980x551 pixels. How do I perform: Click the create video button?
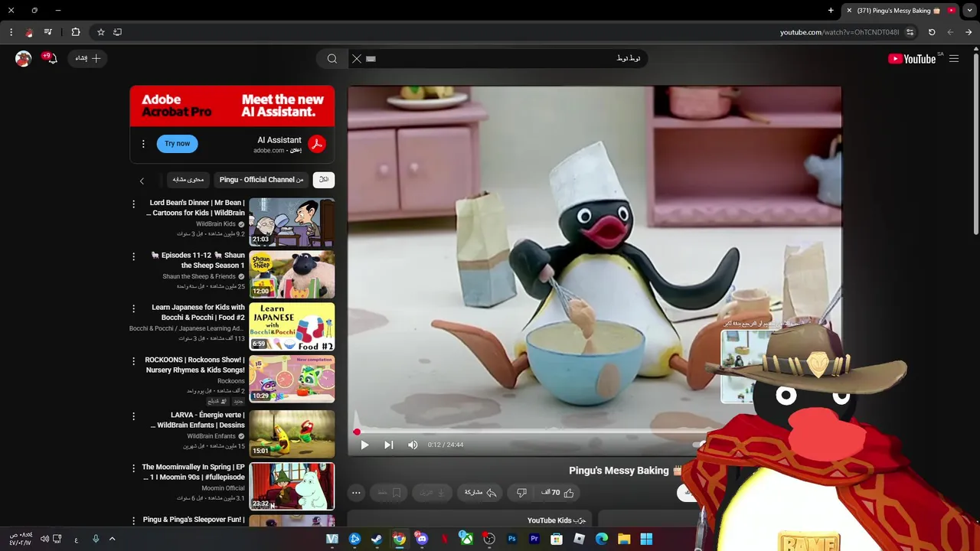pos(88,58)
